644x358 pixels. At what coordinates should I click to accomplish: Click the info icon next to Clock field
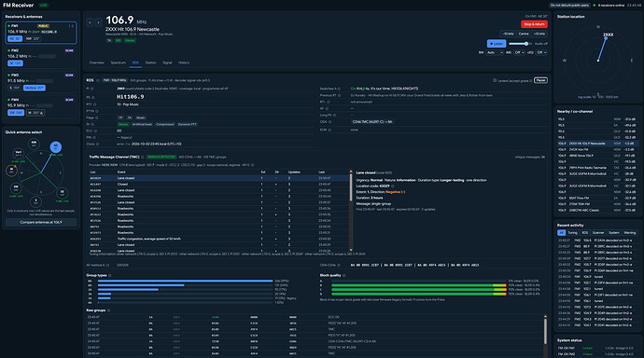point(98,144)
